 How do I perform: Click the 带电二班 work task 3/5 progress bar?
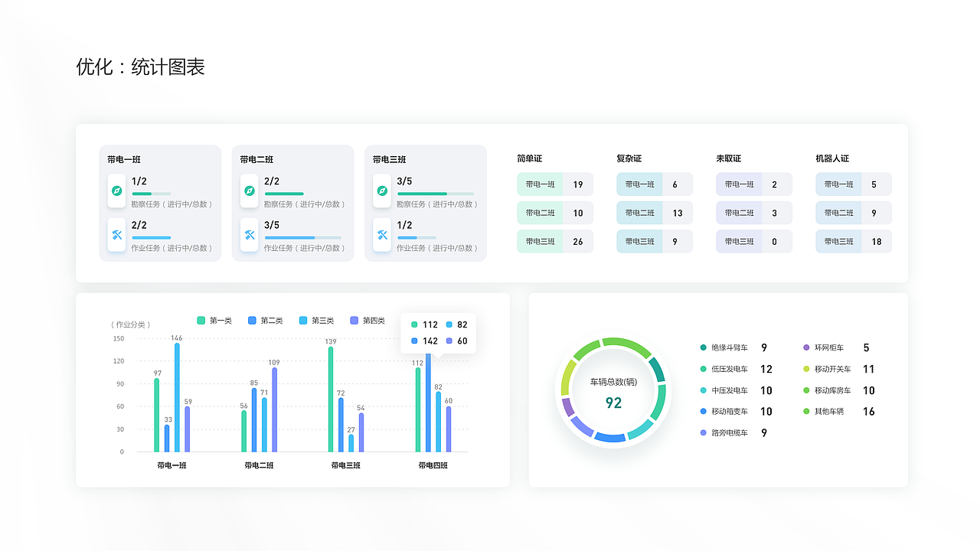click(x=302, y=237)
